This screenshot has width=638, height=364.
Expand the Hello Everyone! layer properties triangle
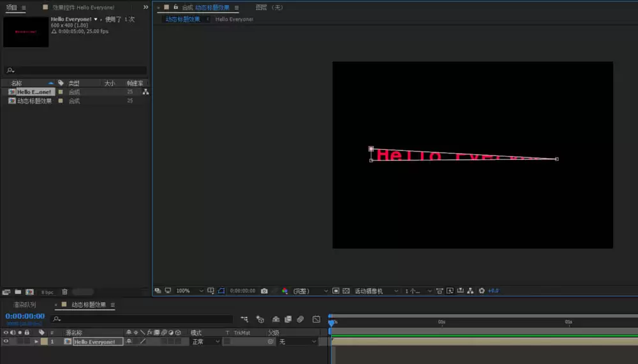[36, 342]
